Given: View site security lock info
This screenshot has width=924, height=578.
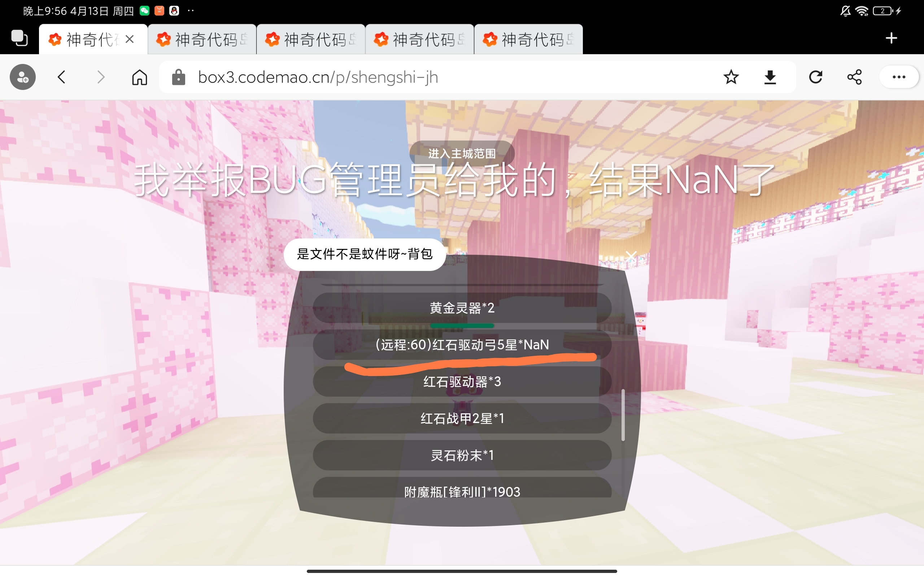Looking at the screenshot, I should pyautogui.click(x=178, y=77).
